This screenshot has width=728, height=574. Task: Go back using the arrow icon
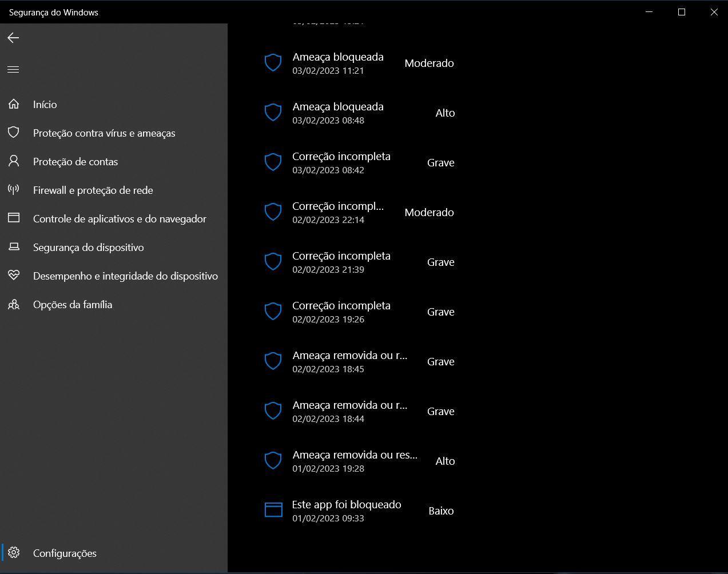click(x=13, y=38)
